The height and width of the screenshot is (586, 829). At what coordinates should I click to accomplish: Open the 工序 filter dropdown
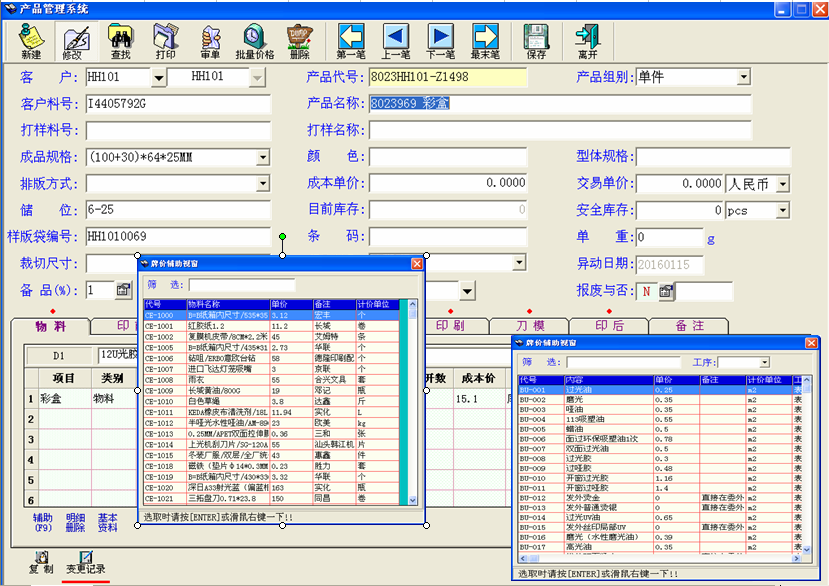[x=764, y=362]
